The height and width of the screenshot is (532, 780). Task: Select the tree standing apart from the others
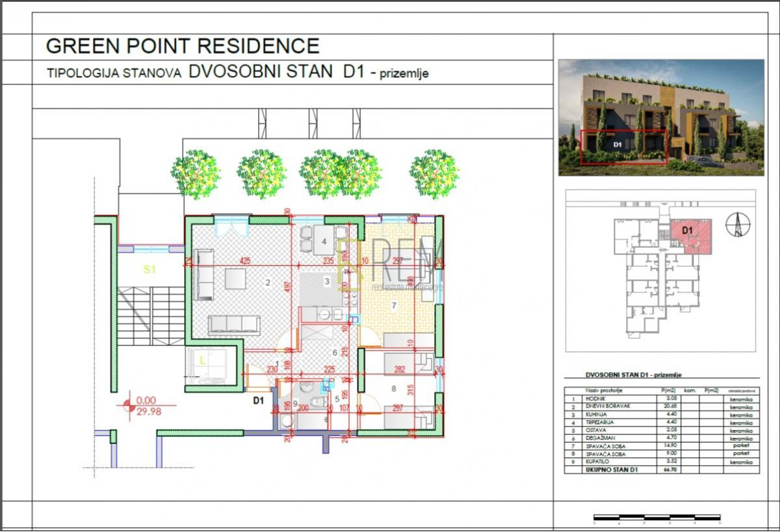pyautogui.click(x=434, y=174)
